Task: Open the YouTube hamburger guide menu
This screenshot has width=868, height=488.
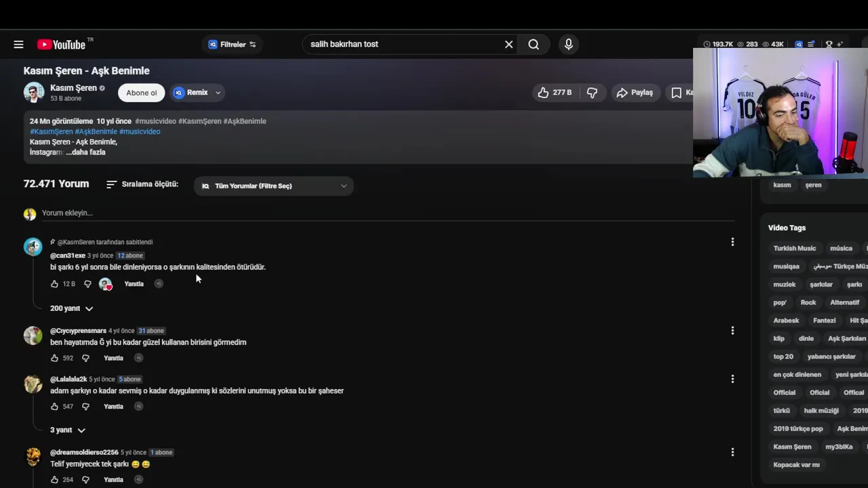Action: click(18, 45)
